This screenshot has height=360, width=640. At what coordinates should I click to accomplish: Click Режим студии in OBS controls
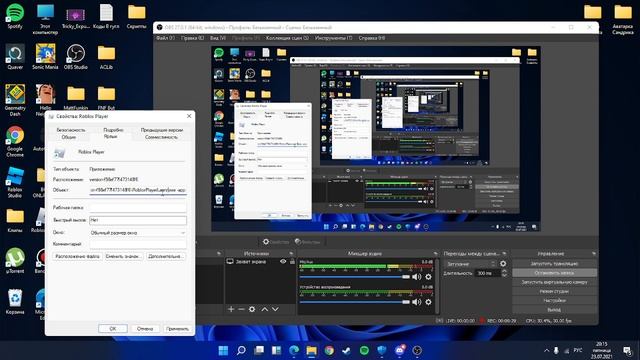554,291
